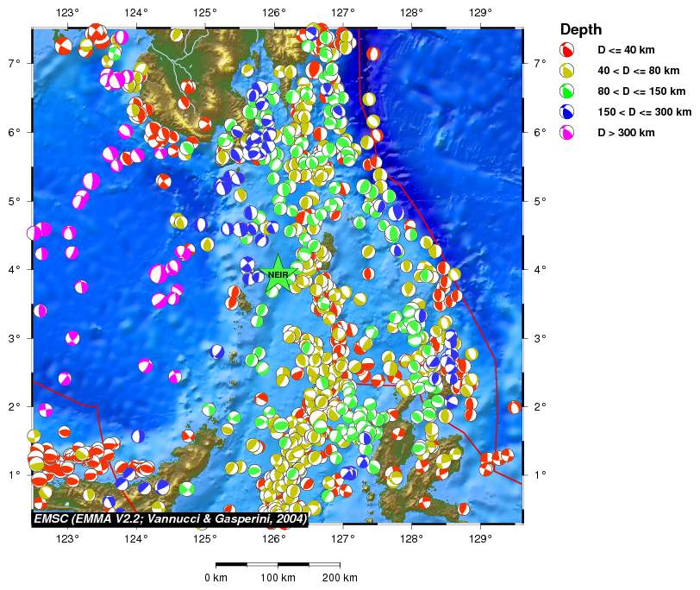
Task: Click the 'D > 300 km' legend label
Action: point(626,133)
